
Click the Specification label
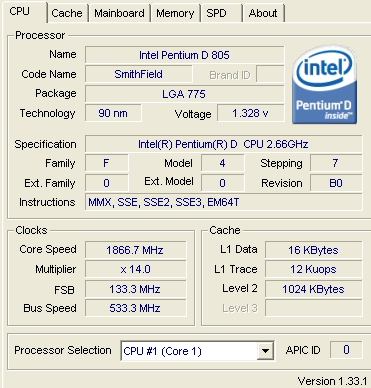(x=45, y=144)
